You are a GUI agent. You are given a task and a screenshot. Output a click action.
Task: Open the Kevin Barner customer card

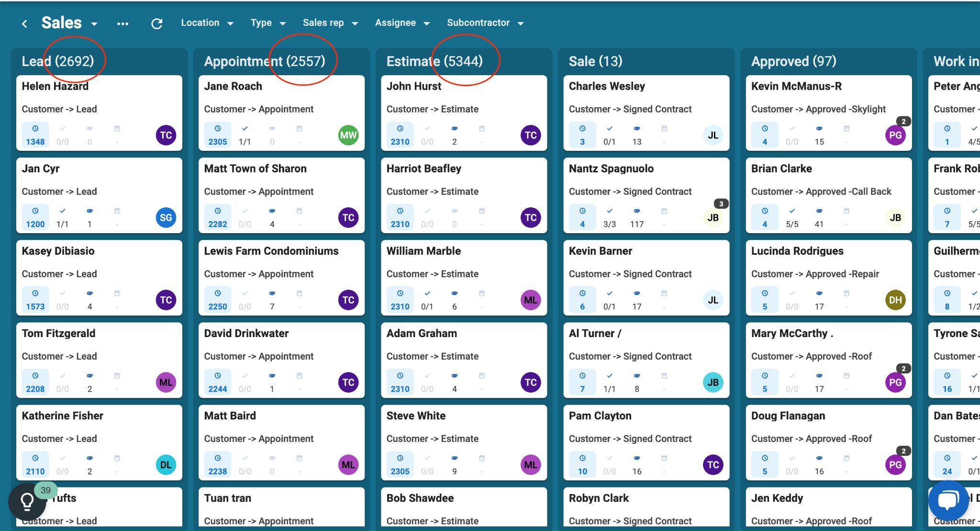[600, 251]
